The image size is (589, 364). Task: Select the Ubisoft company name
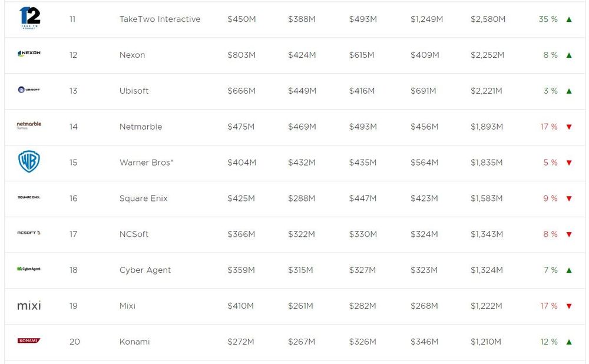click(134, 91)
